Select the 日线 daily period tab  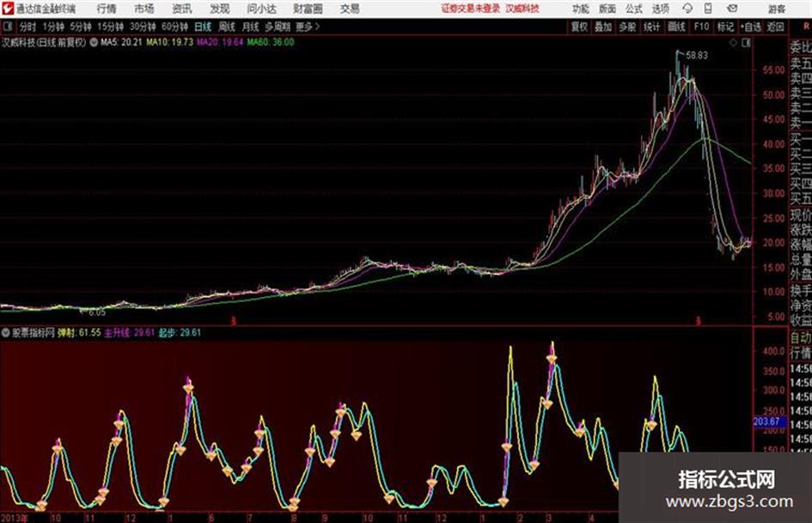203,27
